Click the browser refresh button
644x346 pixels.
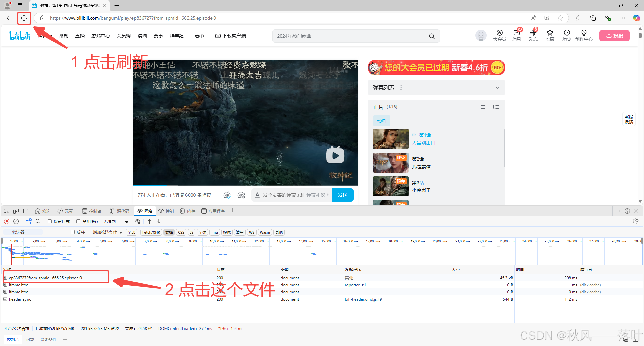(x=24, y=18)
